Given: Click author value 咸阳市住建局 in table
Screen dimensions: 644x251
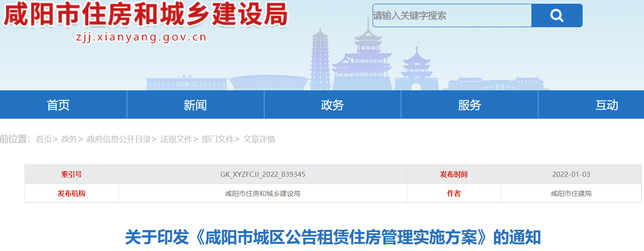Looking at the screenshot, I should [571, 194].
